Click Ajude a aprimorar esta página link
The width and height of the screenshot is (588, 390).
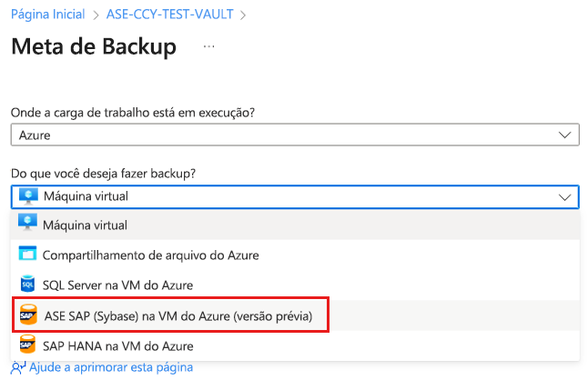(110, 367)
